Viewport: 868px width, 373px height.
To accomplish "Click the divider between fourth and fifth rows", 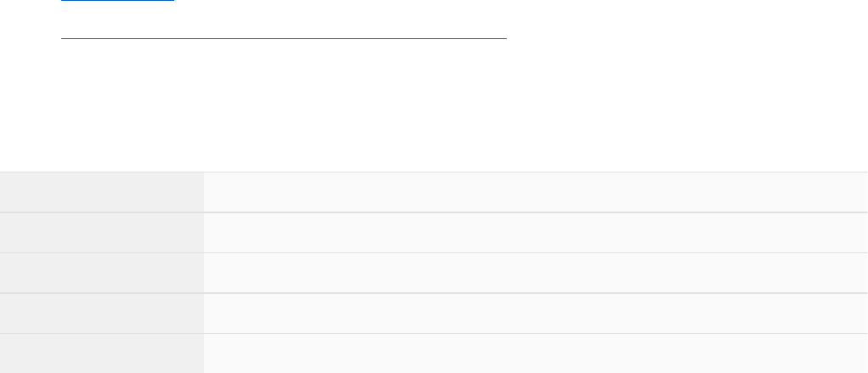I will (434, 333).
